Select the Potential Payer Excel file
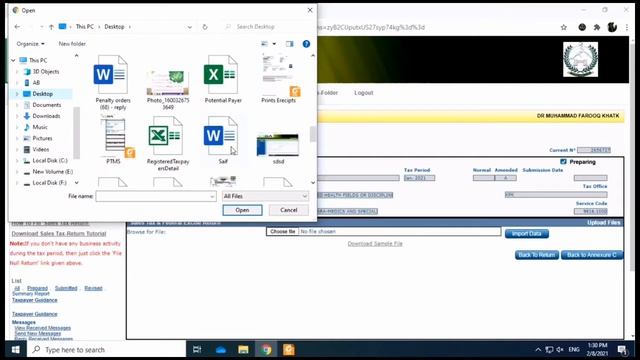The height and width of the screenshot is (360, 640). tap(223, 79)
